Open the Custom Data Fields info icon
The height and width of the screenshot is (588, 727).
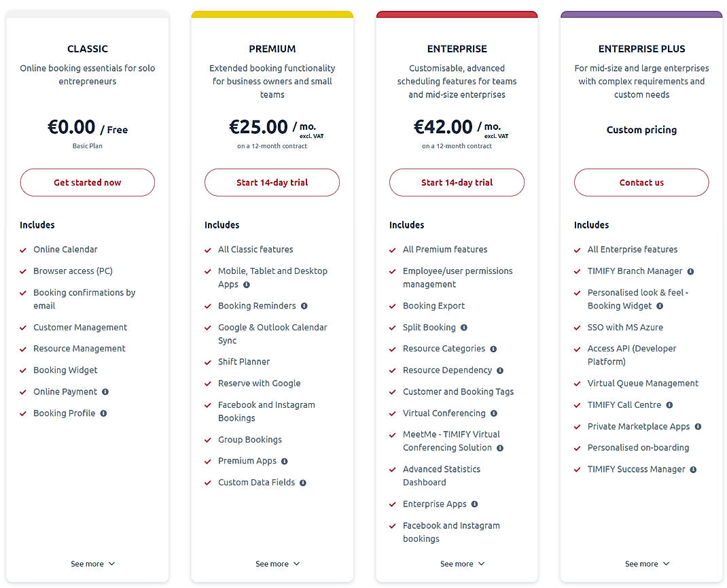(304, 482)
